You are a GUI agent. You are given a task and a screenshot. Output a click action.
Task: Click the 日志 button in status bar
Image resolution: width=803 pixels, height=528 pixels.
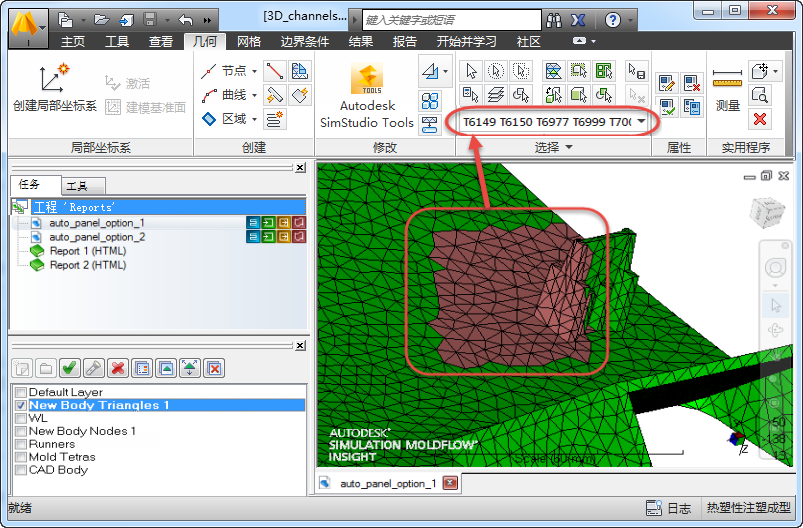coord(679,508)
